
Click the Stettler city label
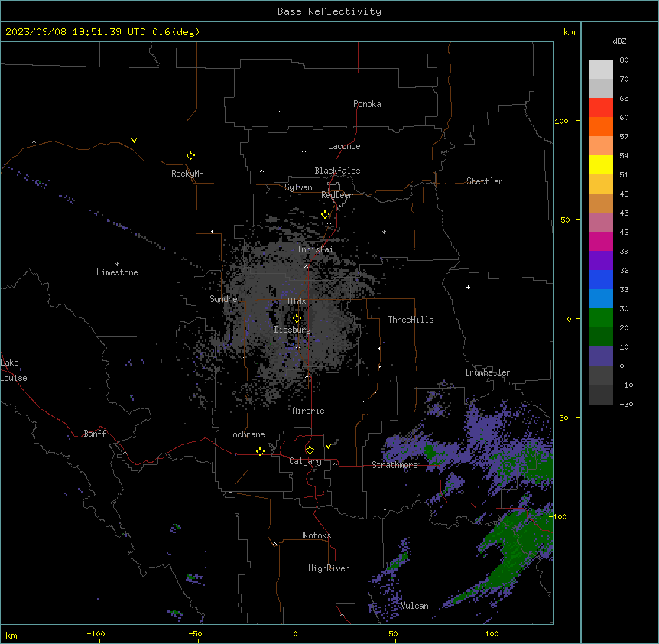pyautogui.click(x=485, y=181)
